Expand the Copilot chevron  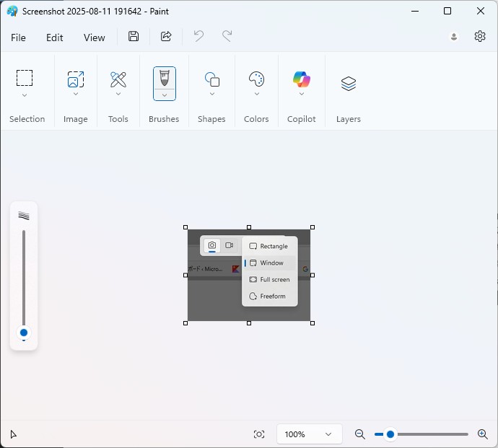302,94
